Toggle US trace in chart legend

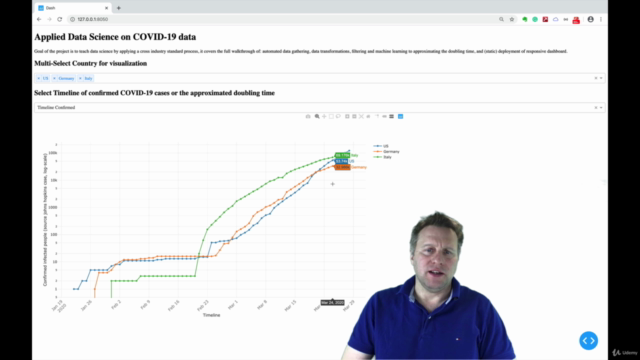pos(381,146)
